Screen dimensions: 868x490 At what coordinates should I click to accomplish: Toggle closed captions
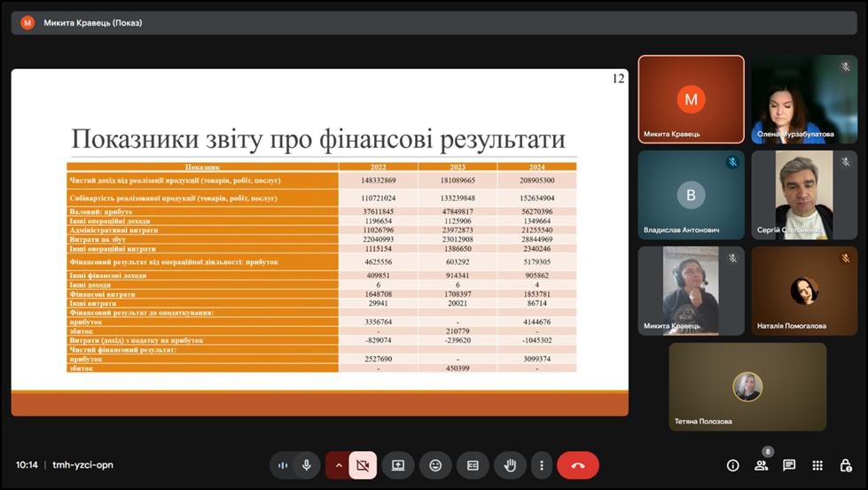tap(473, 465)
